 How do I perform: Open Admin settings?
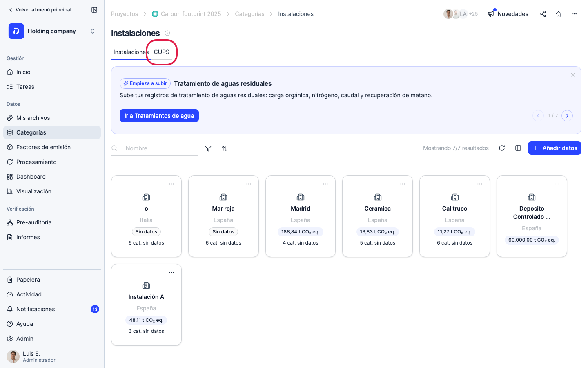[52, 339]
